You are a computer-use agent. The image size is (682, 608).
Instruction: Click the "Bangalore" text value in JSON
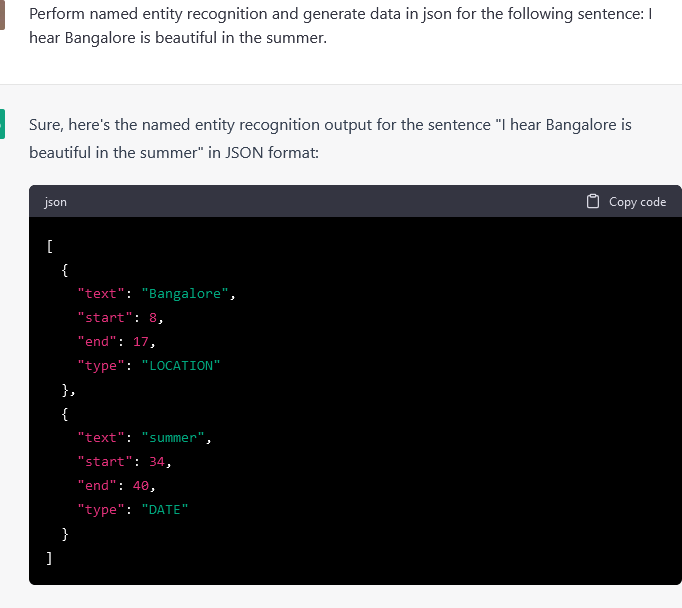coord(185,294)
